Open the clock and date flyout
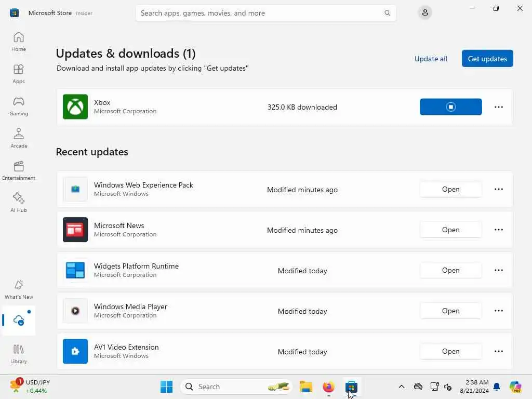 (x=474, y=387)
